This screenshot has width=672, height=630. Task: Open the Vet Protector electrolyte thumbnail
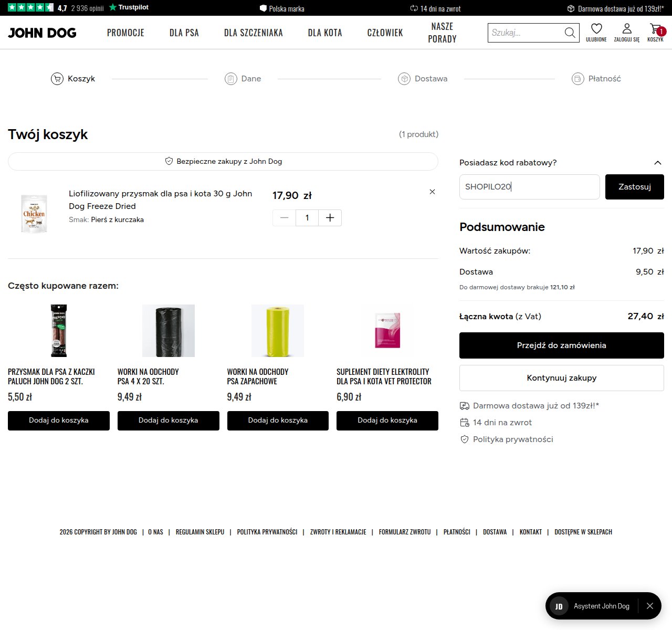387,331
